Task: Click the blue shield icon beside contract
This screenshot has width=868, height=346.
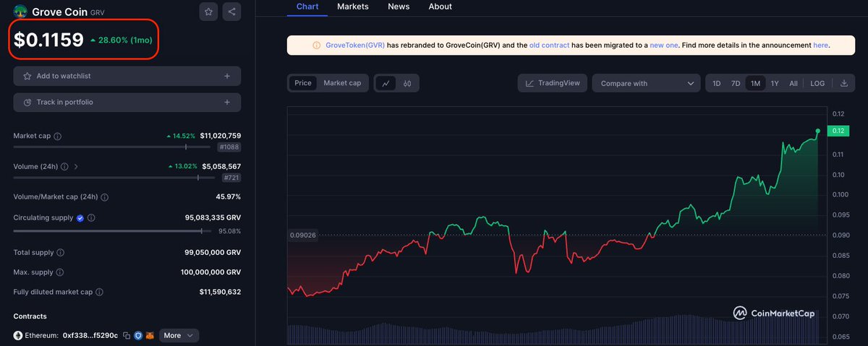Action: pyautogui.click(x=137, y=336)
